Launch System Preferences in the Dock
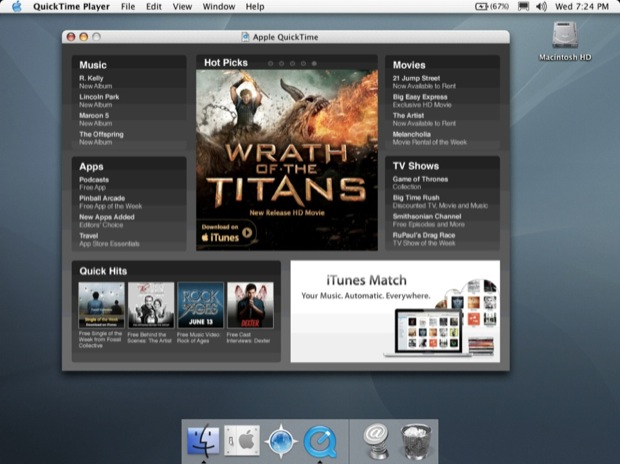The height and width of the screenshot is (464, 620). (x=242, y=441)
